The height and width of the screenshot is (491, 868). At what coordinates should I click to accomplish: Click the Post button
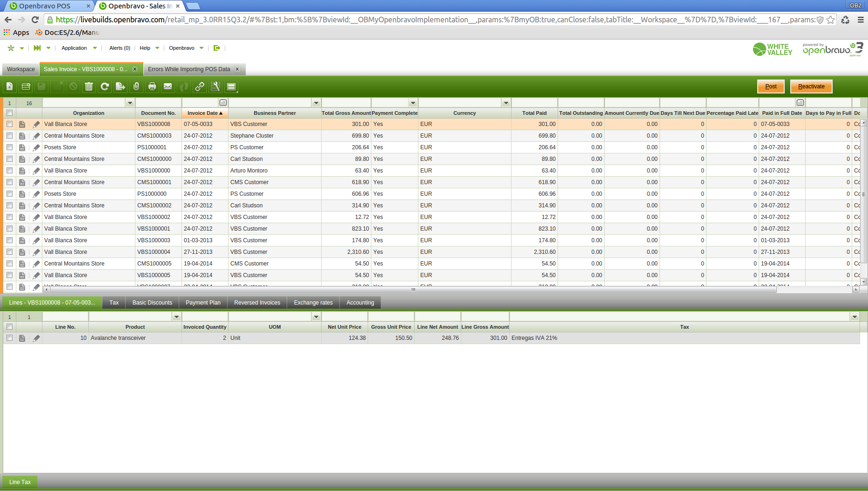[771, 86]
